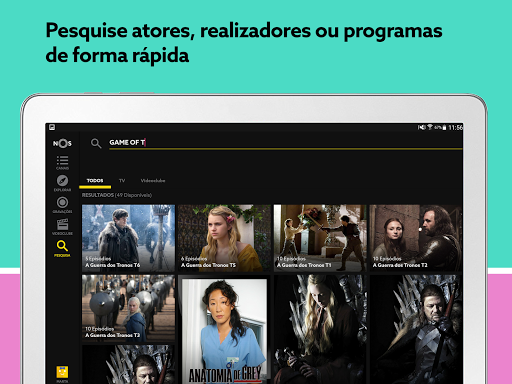Click the magnifier icon beside search field
This screenshot has height=384, width=512.
96,143
